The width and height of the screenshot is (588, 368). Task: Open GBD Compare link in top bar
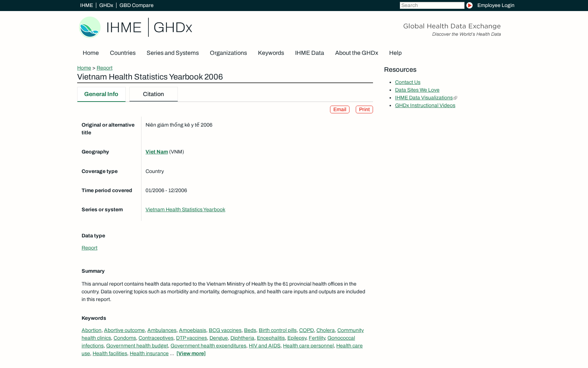(136, 6)
